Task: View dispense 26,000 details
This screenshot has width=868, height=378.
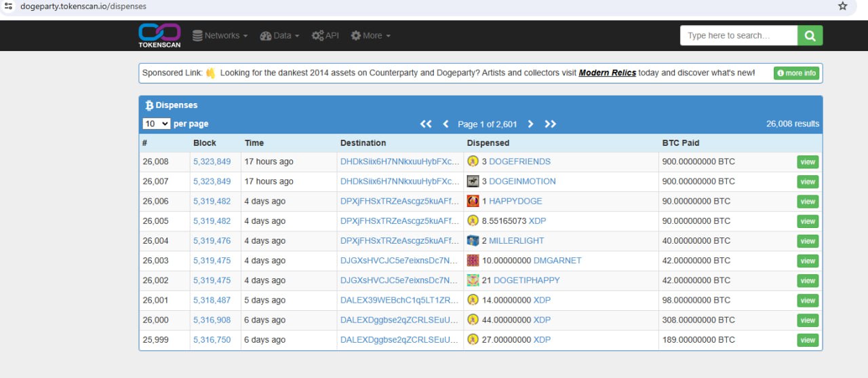Action: click(807, 320)
